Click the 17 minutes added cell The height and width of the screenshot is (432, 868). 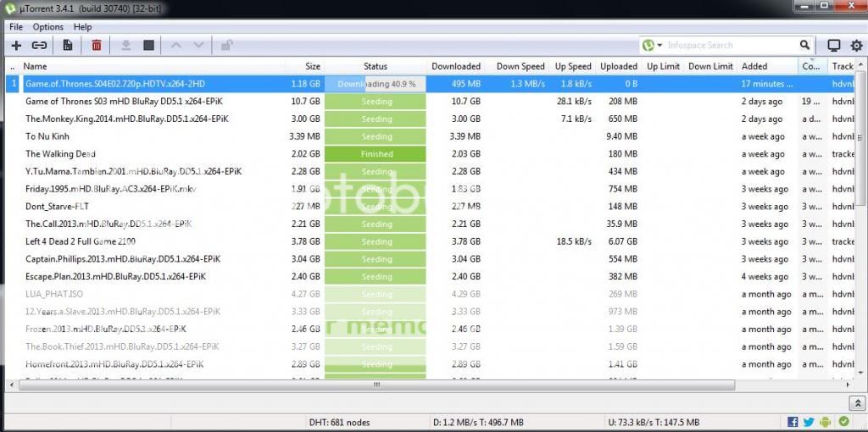tap(766, 84)
